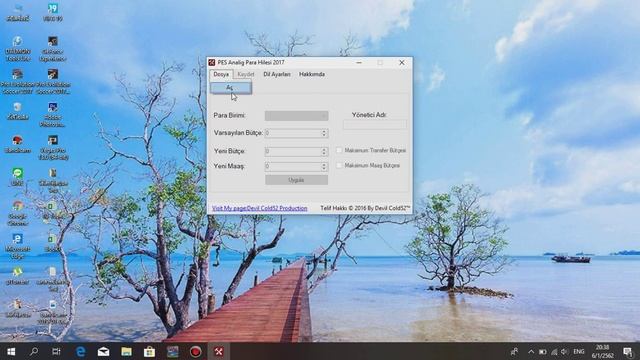Tick Maksimum Transfer Bütçesi checkbox
Screen dimensions: 640x360
tap(339, 150)
